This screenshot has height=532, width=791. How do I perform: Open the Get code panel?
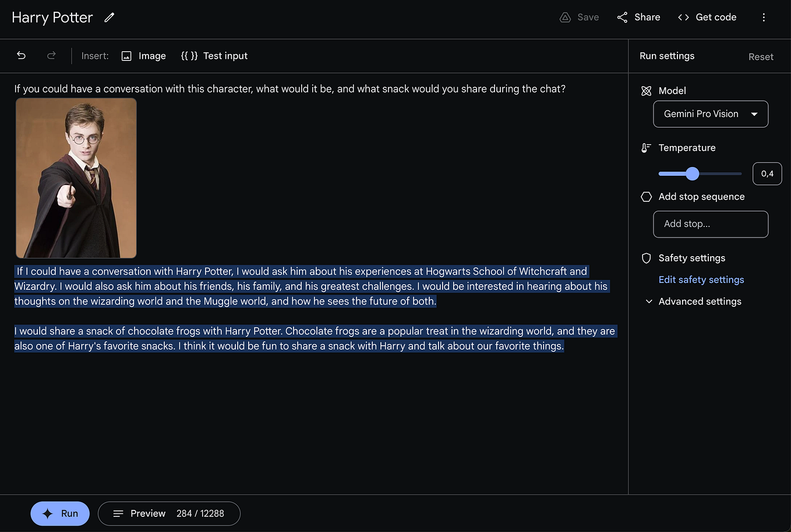[707, 17]
